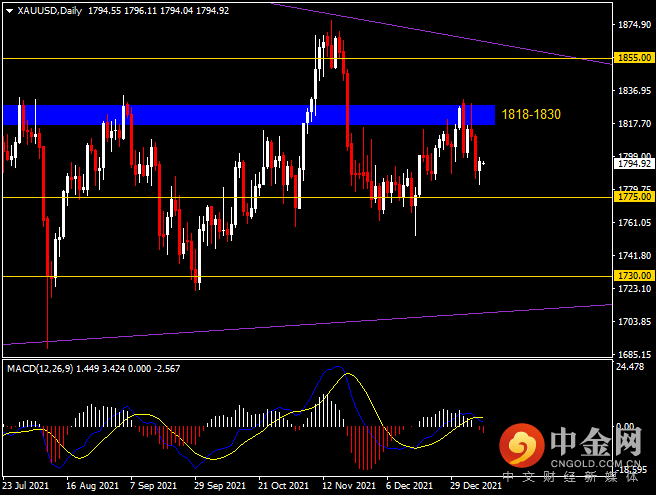
Task: Select the 1775.00 yellow price label
Action: 634,197
